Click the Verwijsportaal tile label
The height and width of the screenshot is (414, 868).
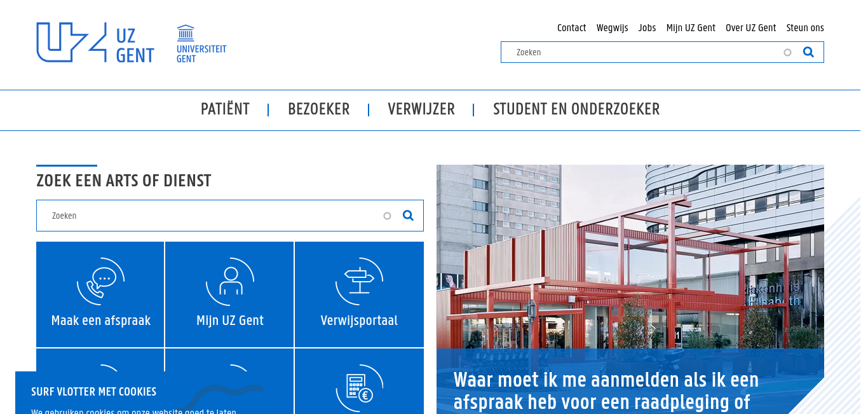click(x=359, y=321)
